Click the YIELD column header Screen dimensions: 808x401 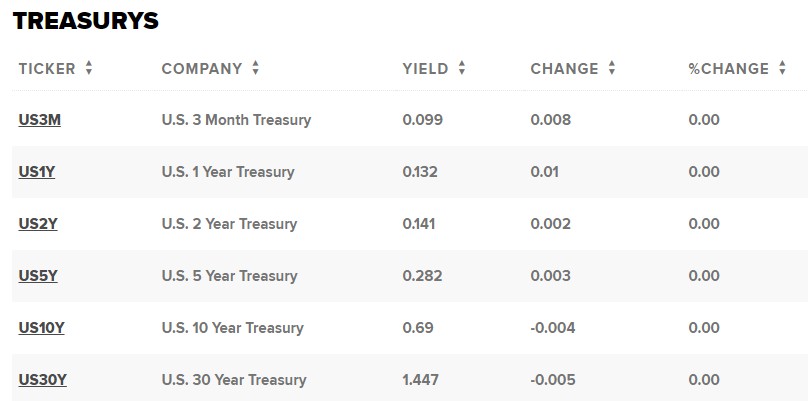click(x=426, y=69)
